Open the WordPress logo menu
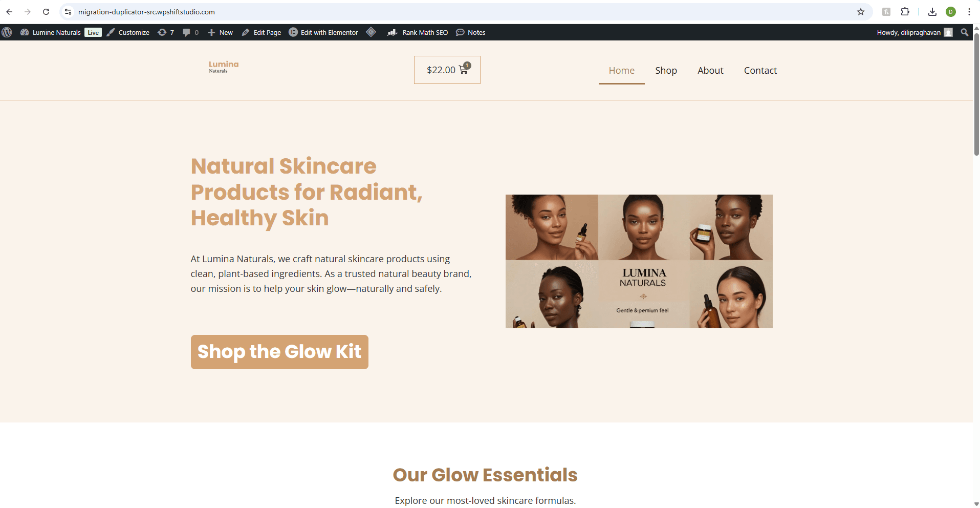 point(7,32)
